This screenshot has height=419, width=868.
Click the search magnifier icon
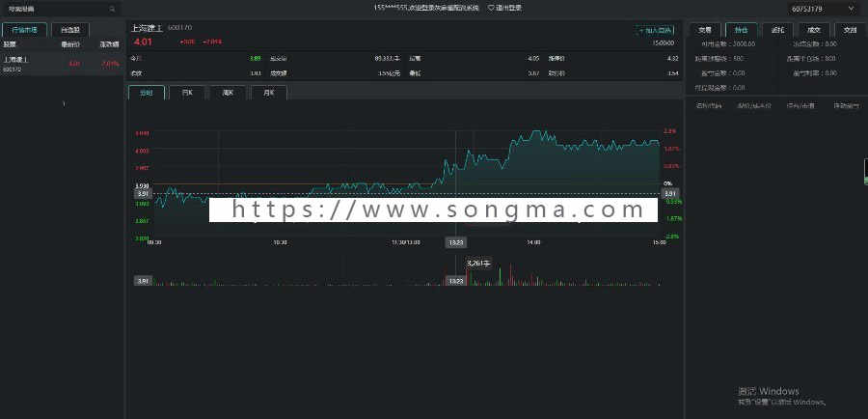[x=113, y=9]
